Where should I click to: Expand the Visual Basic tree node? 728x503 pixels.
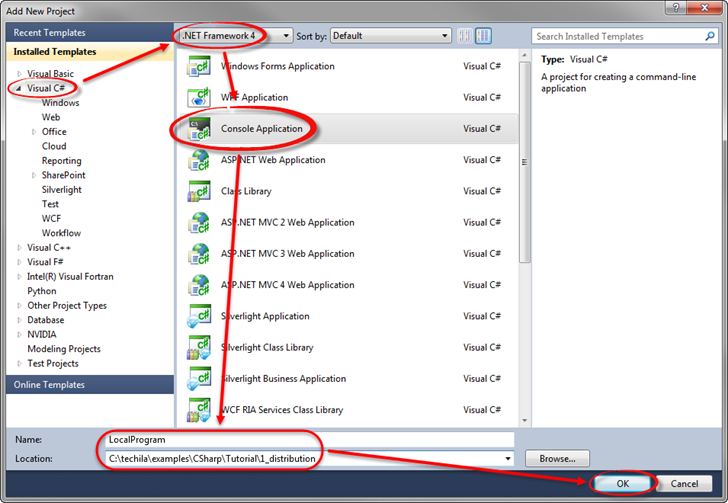point(19,74)
